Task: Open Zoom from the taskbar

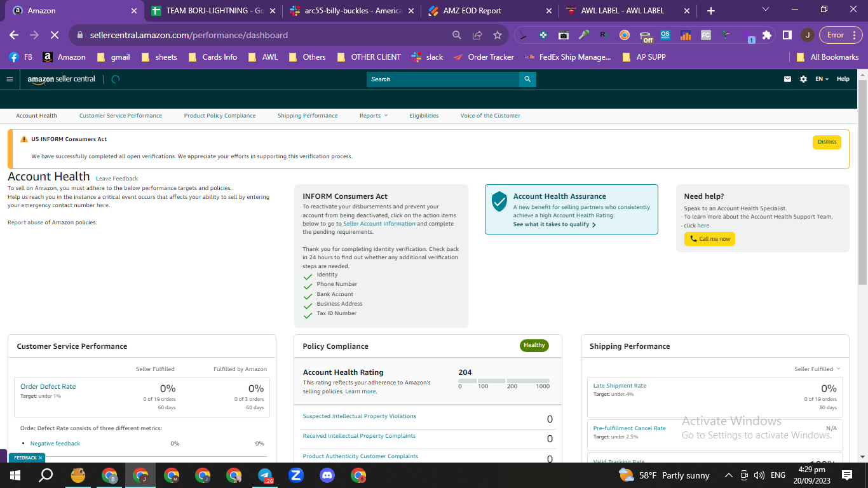Action: 296,475
